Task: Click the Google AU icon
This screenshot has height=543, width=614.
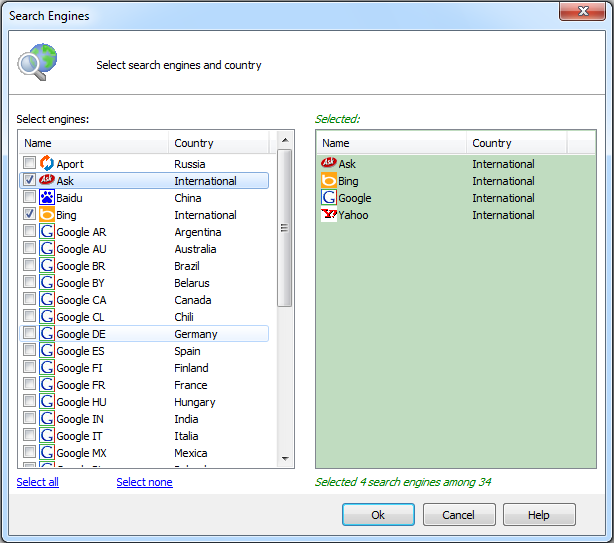Action: (47, 249)
